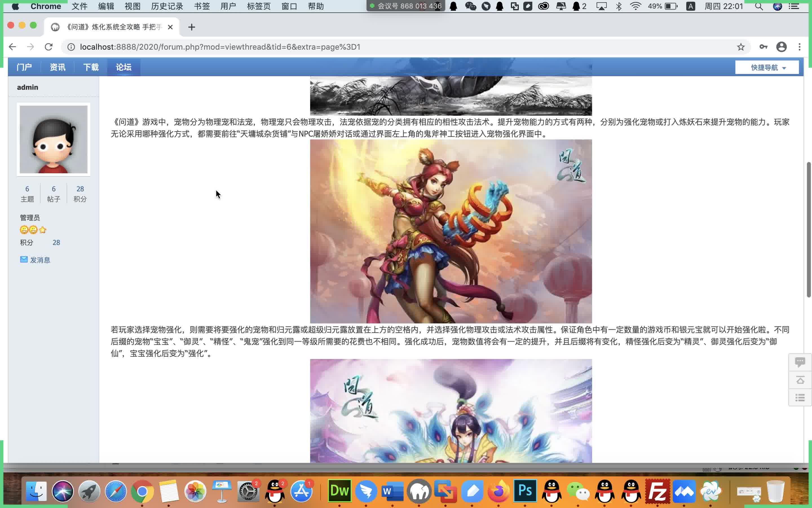Go to the 下载 tab
This screenshot has height=508, width=812.
click(x=91, y=67)
